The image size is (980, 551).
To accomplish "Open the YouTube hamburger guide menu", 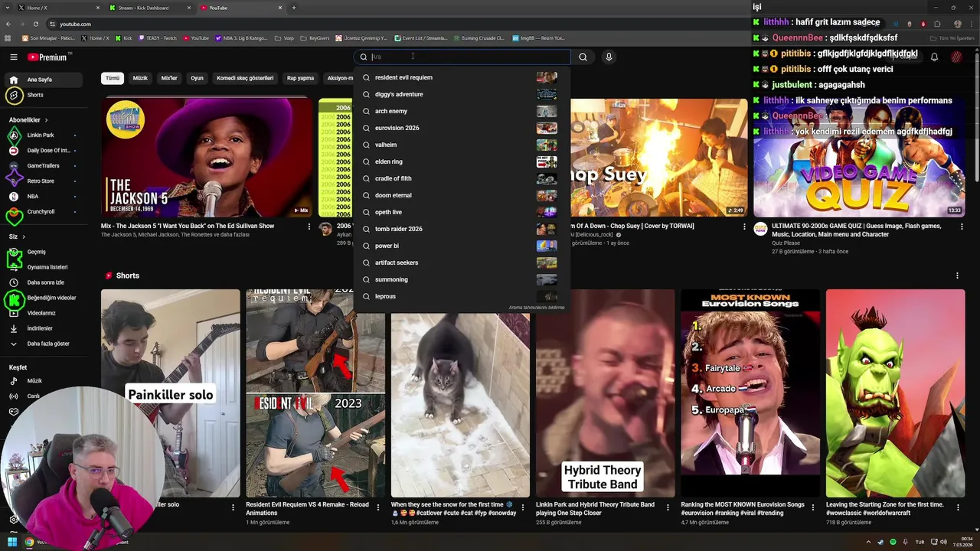I will [x=13, y=57].
